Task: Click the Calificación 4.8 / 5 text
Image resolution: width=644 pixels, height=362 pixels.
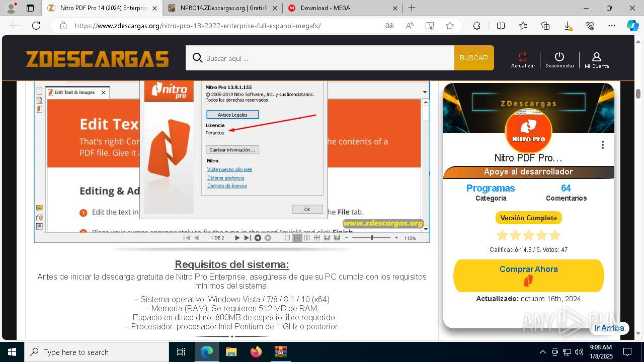Action: (x=528, y=250)
